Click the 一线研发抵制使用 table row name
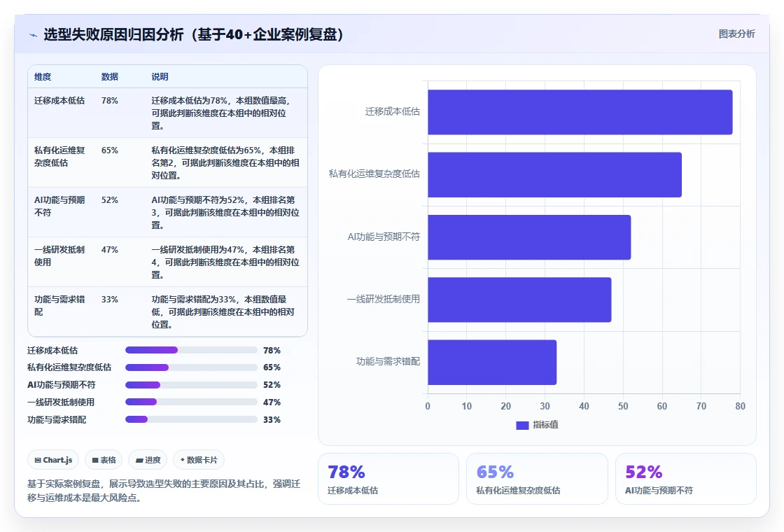The width and height of the screenshot is (784, 532). (x=59, y=255)
